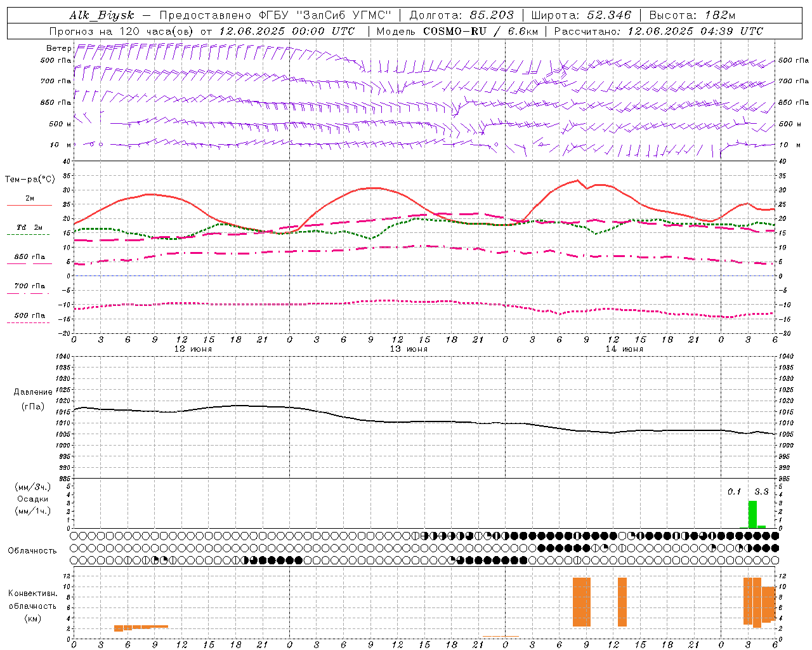
Task: Click the 'Тем-ра(°C)' temperature label
Action: coord(30,180)
